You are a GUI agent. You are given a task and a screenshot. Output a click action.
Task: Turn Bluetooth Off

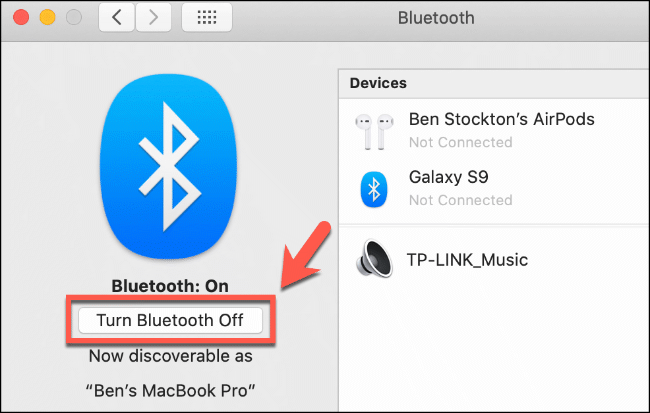point(170,320)
